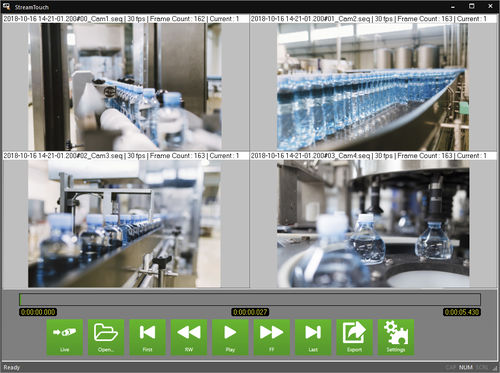Click end time 0:00:05.430 readout
The width and height of the screenshot is (500, 373).
(462, 312)
